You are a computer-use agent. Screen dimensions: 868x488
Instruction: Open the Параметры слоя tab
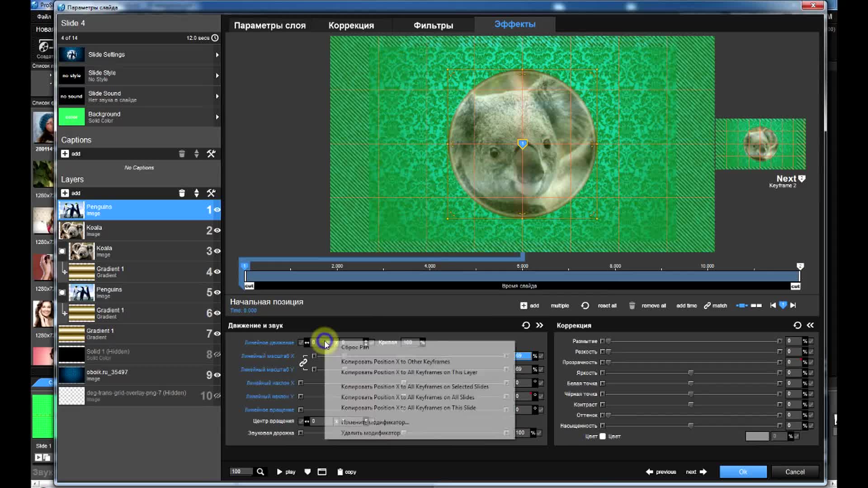pos(270,25)
